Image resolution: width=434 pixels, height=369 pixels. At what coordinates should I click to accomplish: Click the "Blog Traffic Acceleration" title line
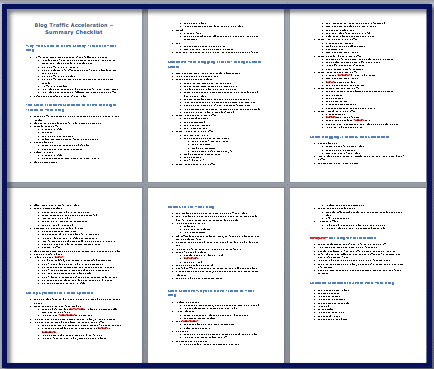(x=74, y=25)
